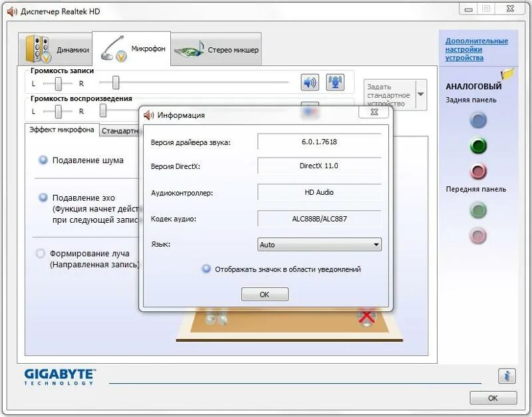Click the green rear panel jack
The height and width of the screenshot is (417, 532).
(x=478, y=146)
